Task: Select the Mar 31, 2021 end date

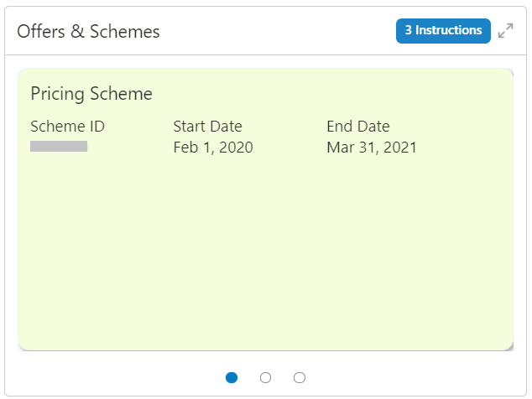Action: point(372,148)
